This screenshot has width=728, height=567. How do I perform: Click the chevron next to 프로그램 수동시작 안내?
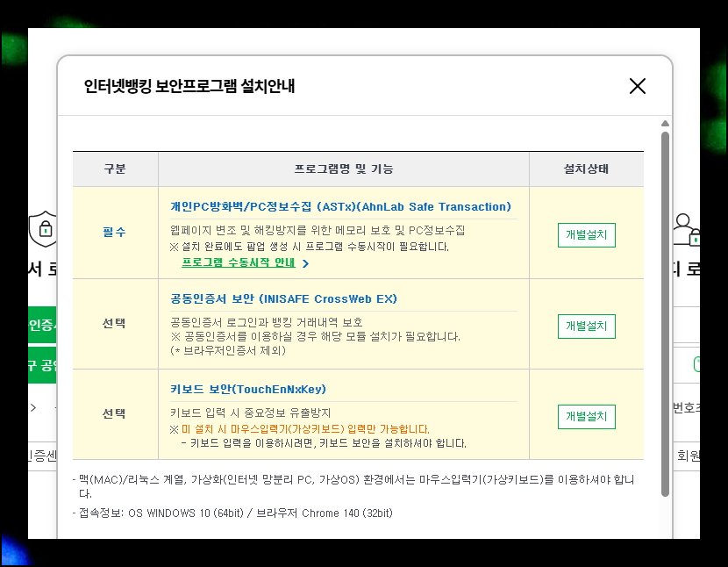coord(305,263)
